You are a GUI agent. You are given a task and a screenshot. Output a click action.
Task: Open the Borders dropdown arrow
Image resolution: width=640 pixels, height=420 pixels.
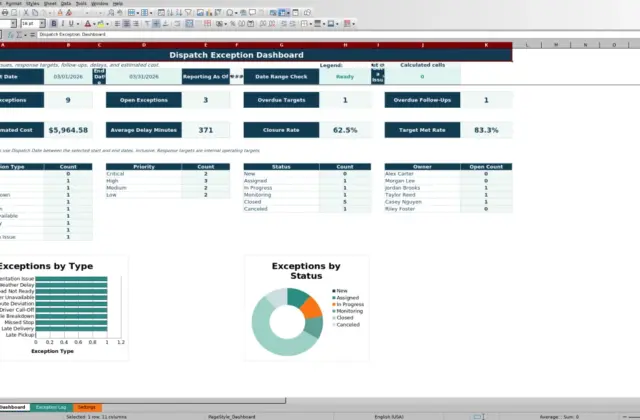tap(311, 24)
